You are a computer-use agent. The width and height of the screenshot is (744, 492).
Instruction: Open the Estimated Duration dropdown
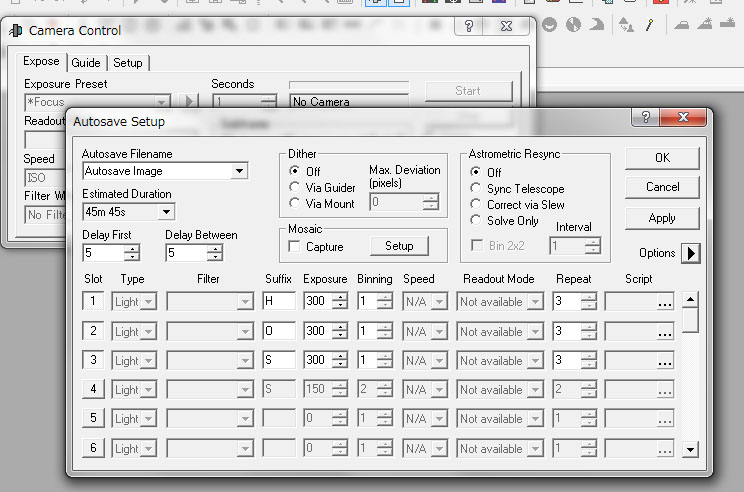pyautogui.click(x=166, y=212)
